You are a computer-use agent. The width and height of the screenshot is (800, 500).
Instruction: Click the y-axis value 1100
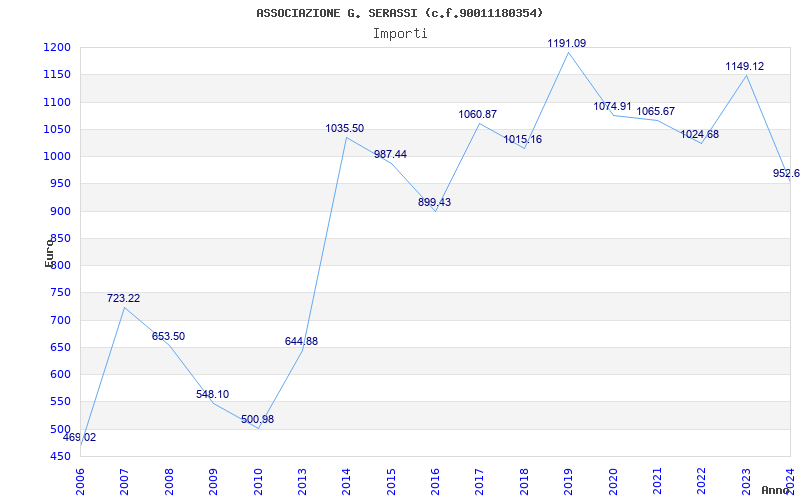pyautogui.click(x=57, y=103)
